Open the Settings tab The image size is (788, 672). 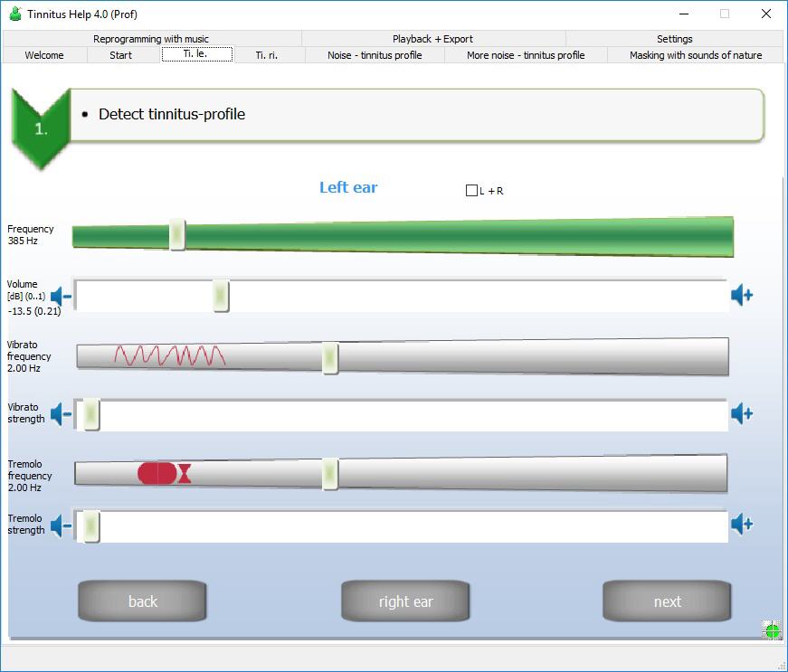674,39
